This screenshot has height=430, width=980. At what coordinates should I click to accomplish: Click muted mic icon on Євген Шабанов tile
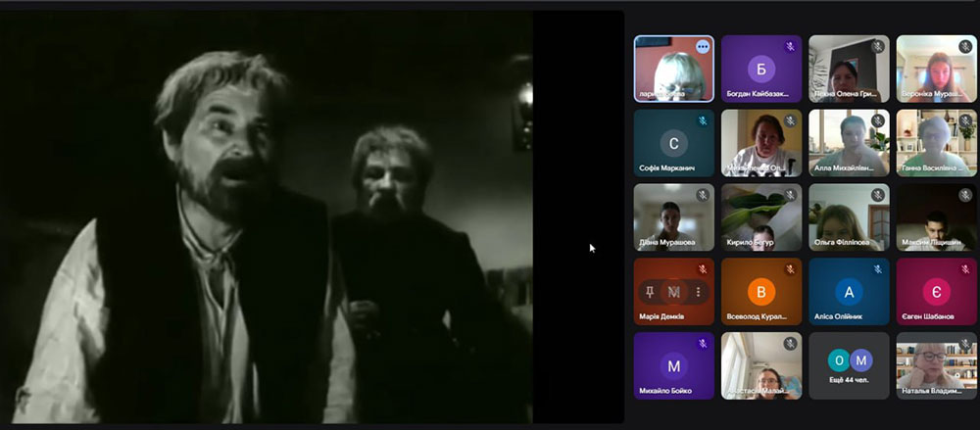(x=965, y=269)
